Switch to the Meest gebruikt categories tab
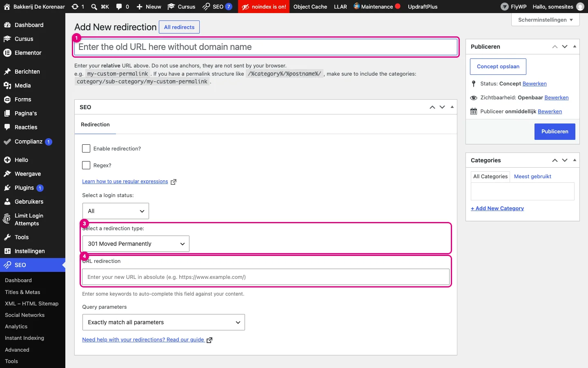 point(532,177)
